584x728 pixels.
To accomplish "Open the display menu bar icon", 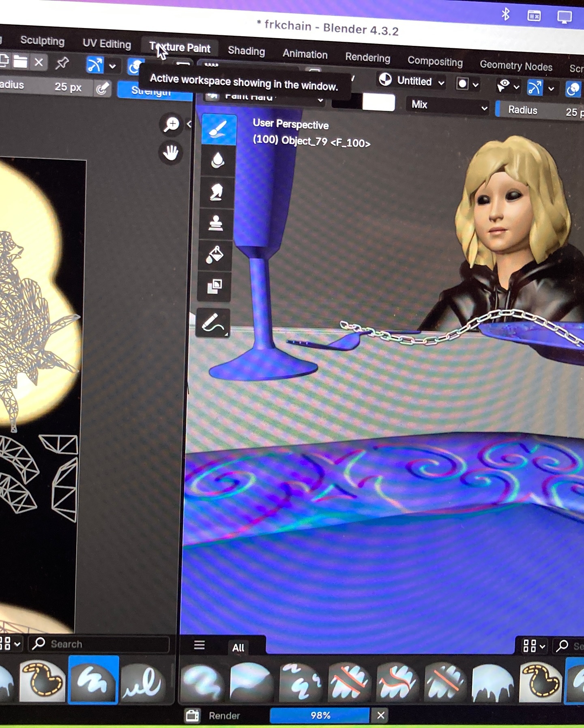I will (564, 17).
